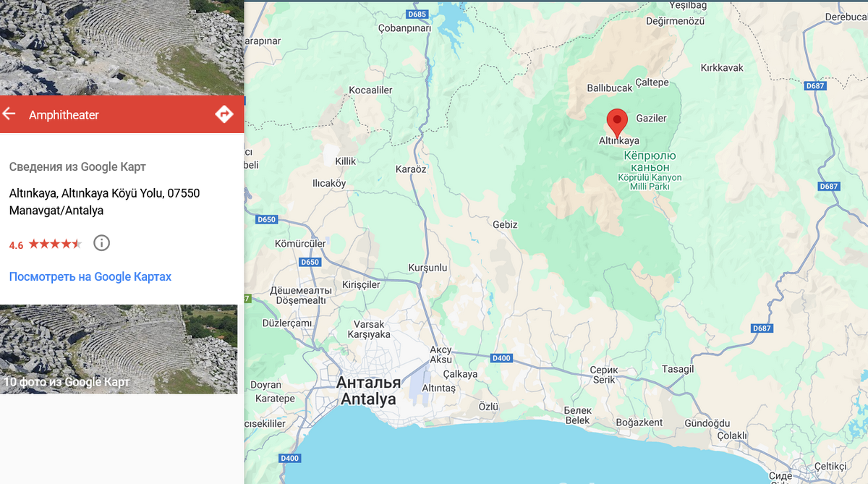Click the Gaziler label
This screenshot has height=484, width=868.
pos(651,118)
